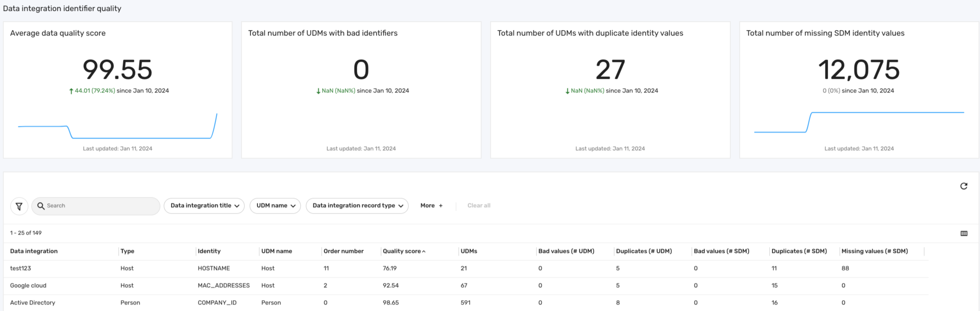Image resolution: width=980 pixels, height=311 pixels.
Task: Click Bad values (# UDM) column header
Action: click(566, 251)
